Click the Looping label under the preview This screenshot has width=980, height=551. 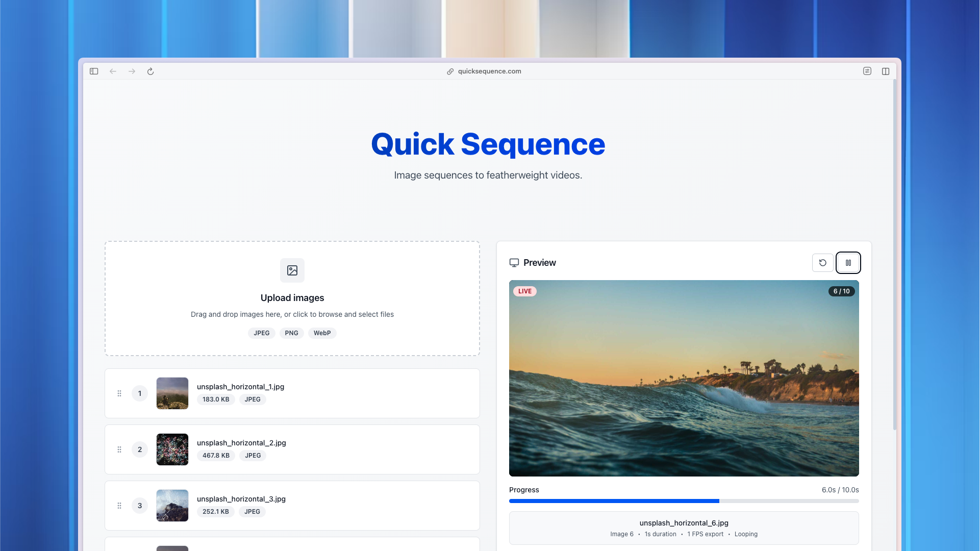pyautogui.click(x=746, y=534)
